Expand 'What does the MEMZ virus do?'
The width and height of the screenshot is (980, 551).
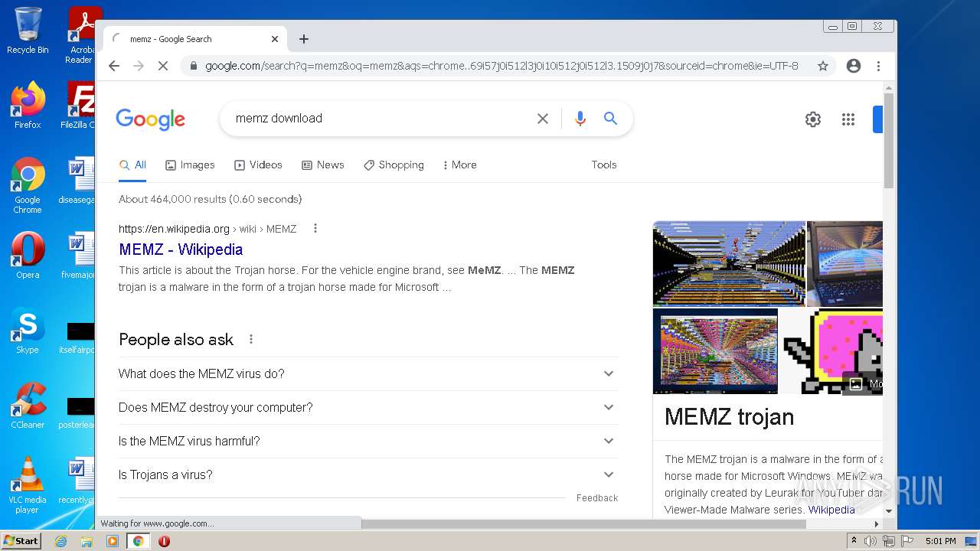tap(368, 373)
